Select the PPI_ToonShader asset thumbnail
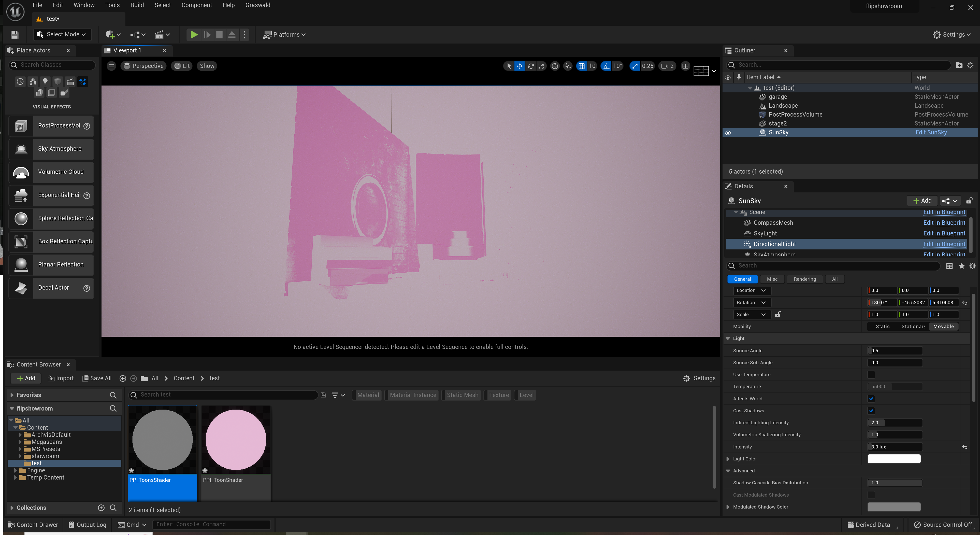The height and width of the screenshot is (535, 980). pyautogui.click(x=236, y=440)
